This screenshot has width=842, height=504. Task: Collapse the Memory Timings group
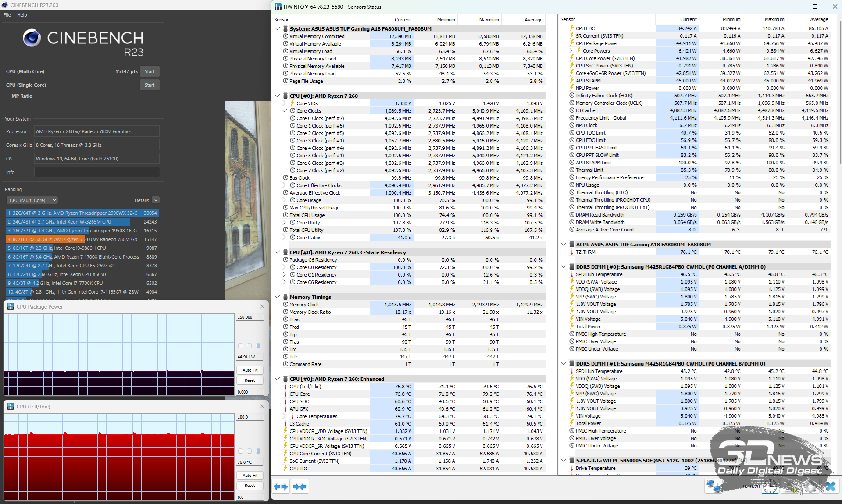click(277, 297)
